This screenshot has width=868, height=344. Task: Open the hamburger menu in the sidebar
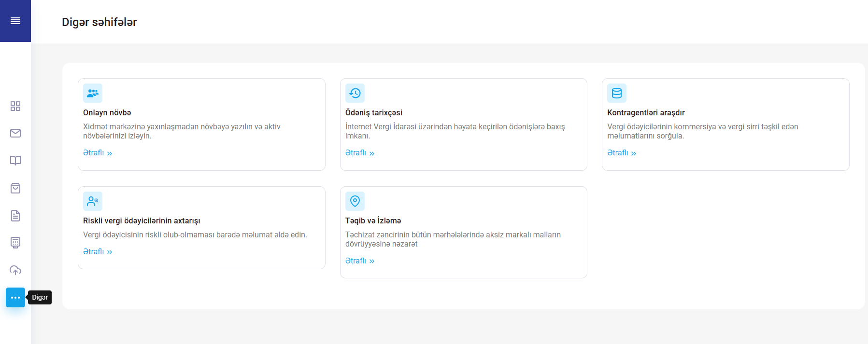pyautogui.click(x=15, y=21)
